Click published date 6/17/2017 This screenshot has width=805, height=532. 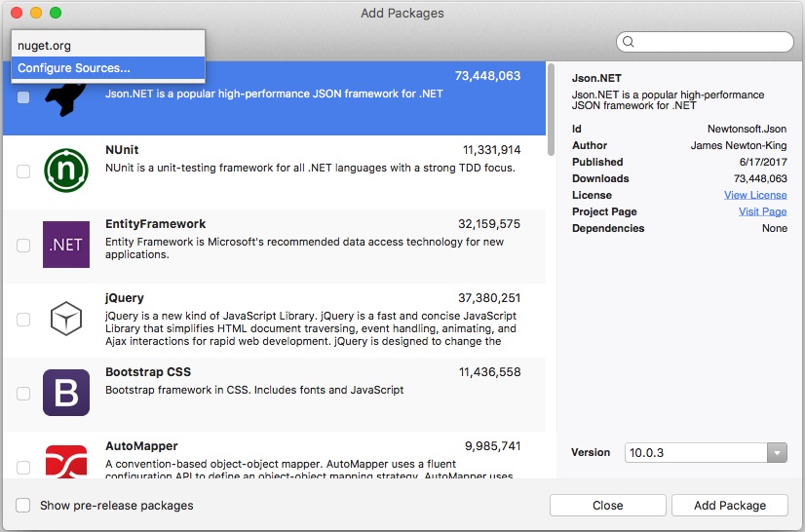point(763,162)
